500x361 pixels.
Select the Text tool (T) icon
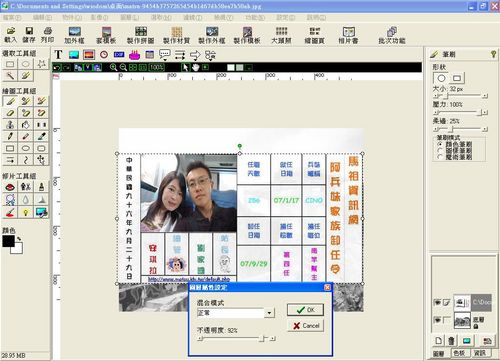click(x=58, y=55)
